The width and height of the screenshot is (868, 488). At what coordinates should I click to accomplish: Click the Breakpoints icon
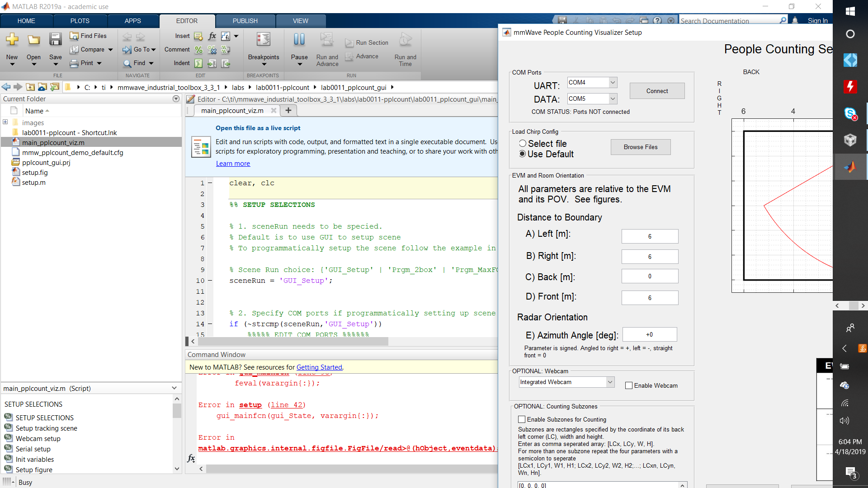264,40
